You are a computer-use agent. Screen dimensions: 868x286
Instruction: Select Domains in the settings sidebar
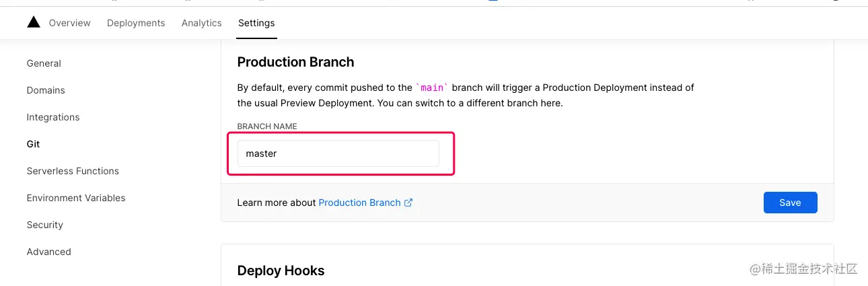click(x=46, y=90)
